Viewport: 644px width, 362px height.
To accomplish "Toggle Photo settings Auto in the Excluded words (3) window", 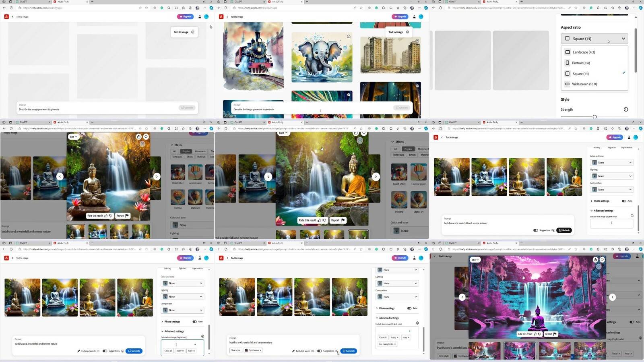I will pos(409,308).
